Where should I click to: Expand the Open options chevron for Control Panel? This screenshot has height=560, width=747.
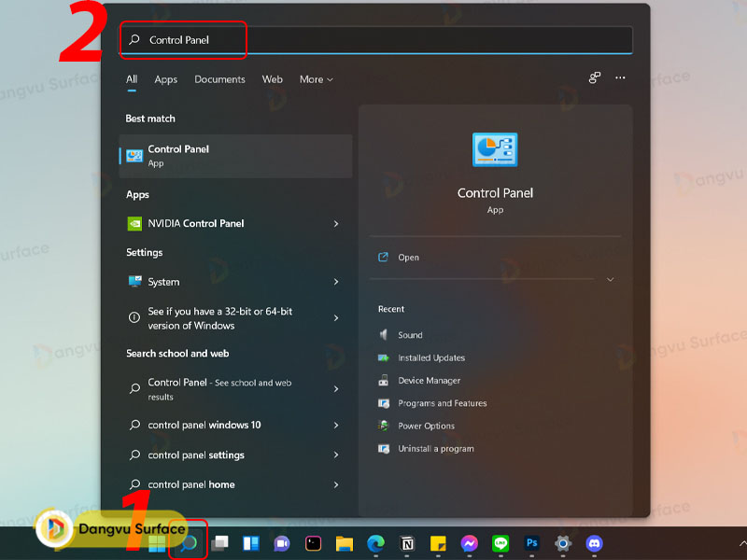[x=611, y=279]
